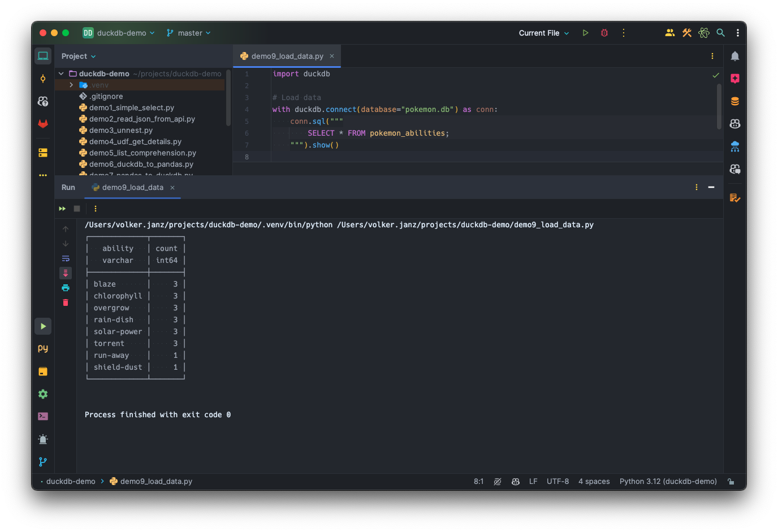Open the master branch dropdown
The width and height of the screenshot is (778, 532).
pyautogui.click(x=188, y=33)
